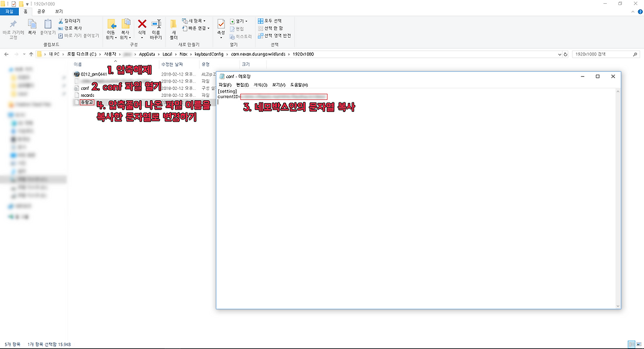This screenshot has width=644, height=349.
Task: Switch to the 공유 (Share) ribbon tab
Action: coord(41,11)
